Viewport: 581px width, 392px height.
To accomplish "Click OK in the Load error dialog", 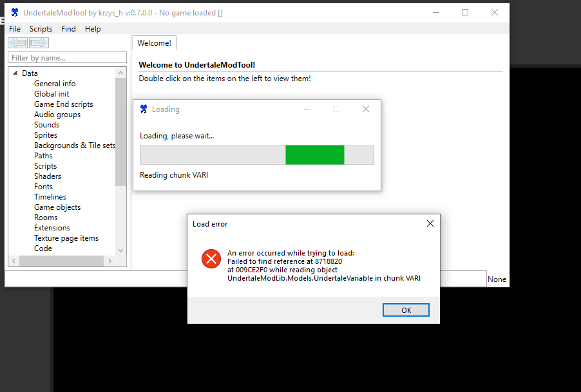I will (x=406, y=310).
